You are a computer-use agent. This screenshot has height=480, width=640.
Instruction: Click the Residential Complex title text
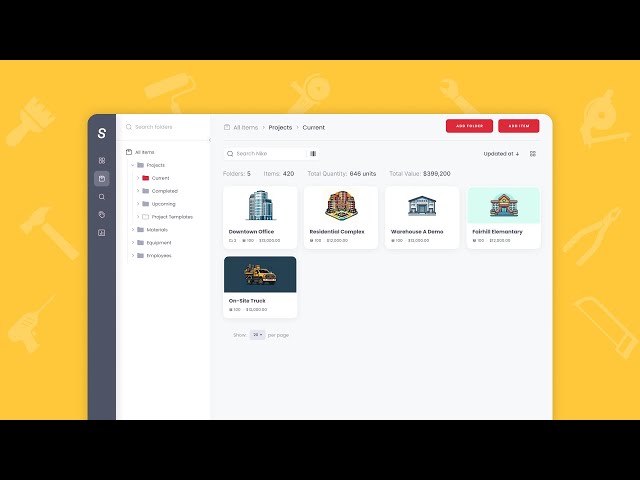(337, 231)
